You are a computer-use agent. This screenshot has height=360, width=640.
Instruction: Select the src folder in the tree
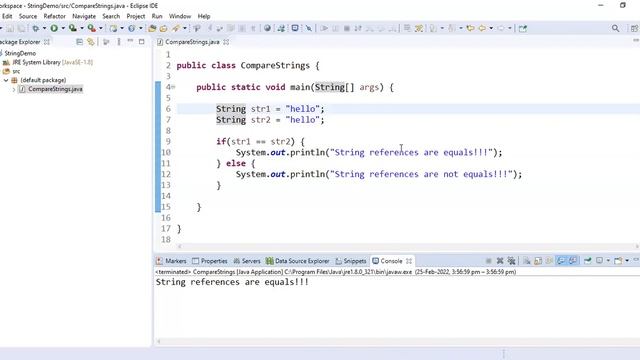[16, 71]
